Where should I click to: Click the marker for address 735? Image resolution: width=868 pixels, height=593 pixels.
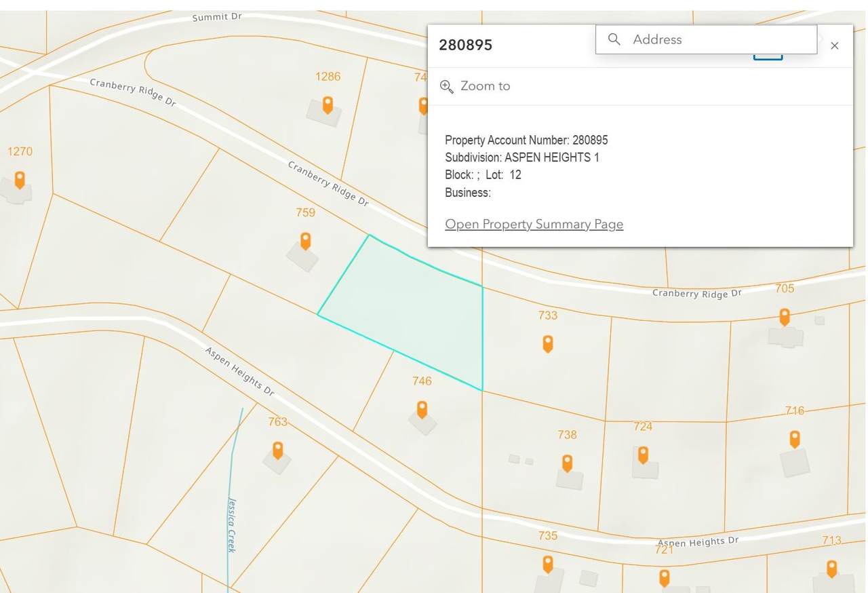coord(548,564)
